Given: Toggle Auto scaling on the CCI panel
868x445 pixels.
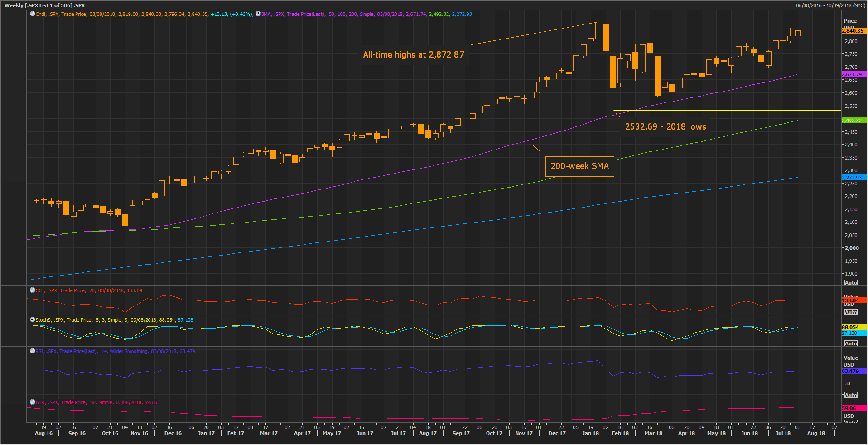Looking at the screenshot, I should (851, 312).
